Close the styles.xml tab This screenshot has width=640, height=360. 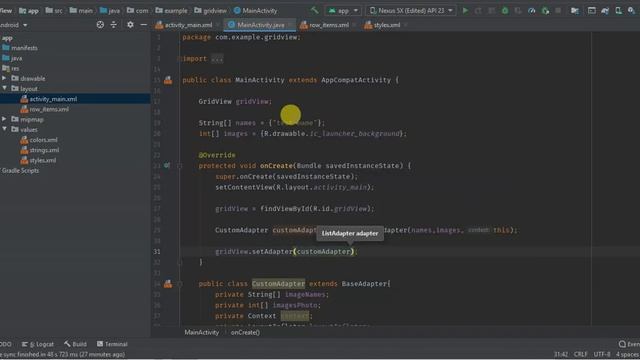click(x=405, y=25)
